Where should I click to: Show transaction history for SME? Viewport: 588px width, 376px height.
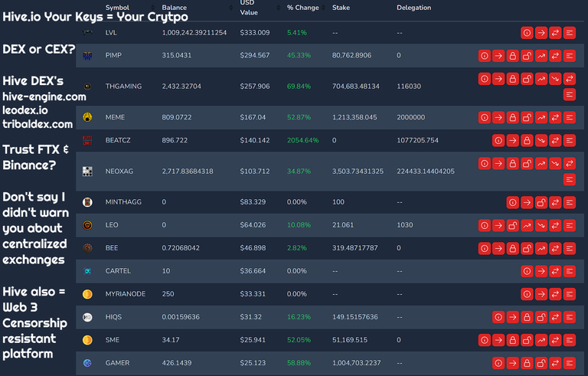pyautogui.click(x=570, y=340)
